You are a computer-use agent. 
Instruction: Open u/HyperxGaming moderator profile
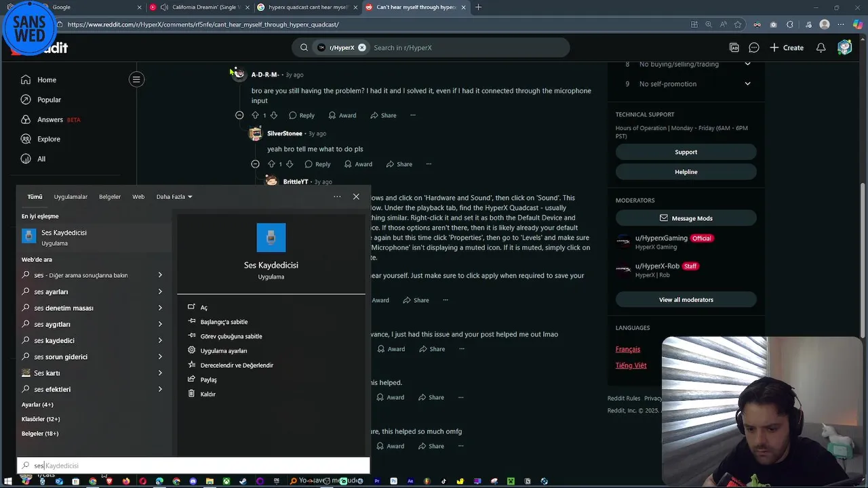pyautogui.click(x=661, y=238)
